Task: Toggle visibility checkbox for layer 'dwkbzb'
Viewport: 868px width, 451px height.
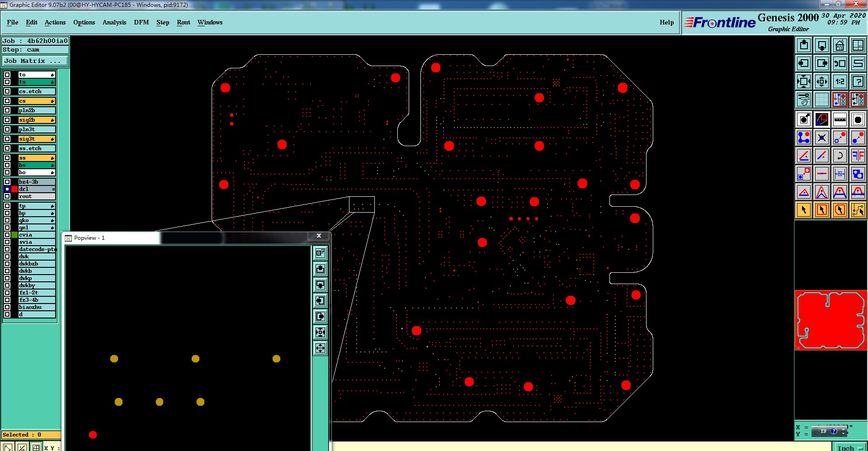Action: pyautogui.click(x=7, y=264)
